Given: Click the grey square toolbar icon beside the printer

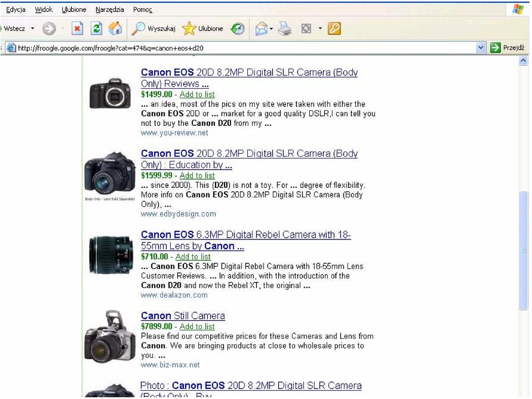Looking at the screenshot, I should coord(306,28).
